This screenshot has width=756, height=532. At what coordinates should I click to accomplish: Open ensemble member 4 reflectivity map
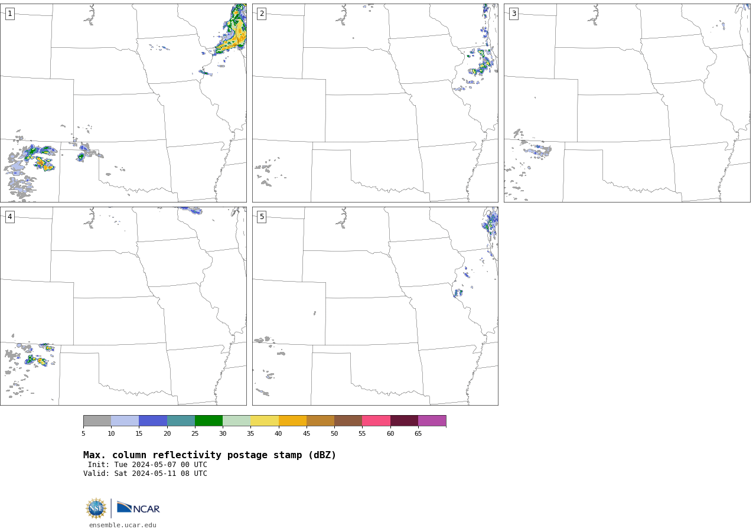[x=123, y=306]
